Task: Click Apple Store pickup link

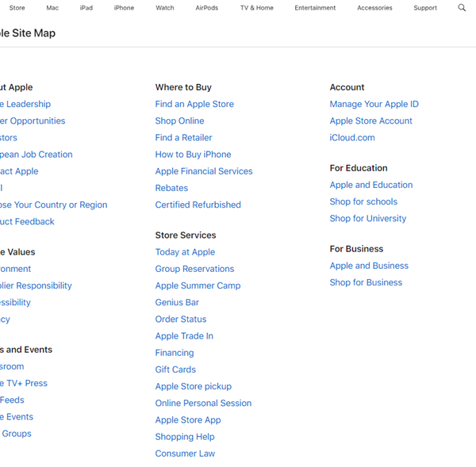Action: point(194,386)
